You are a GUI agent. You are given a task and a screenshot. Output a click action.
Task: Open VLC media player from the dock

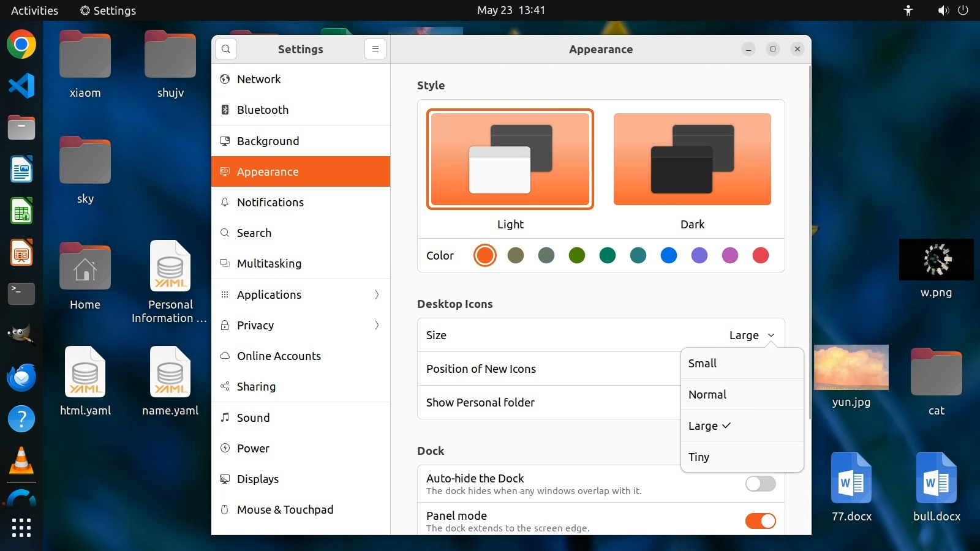click(x=21, y=460)
